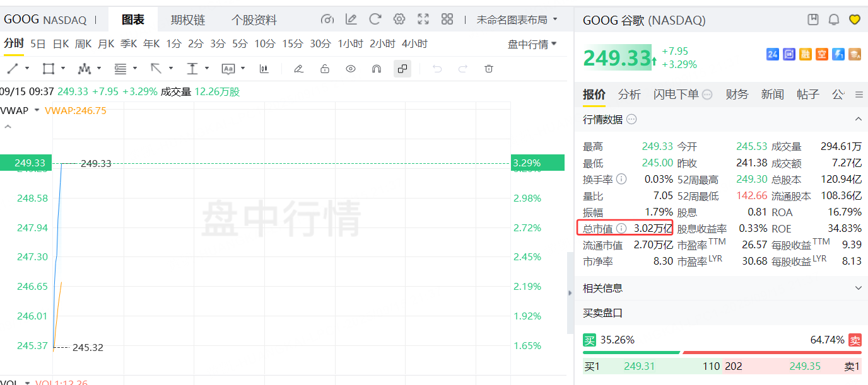Open the 未命名图表布局 layout dropdown
Image resolution: width=868 pixels, height=385 pixels.
(x=517, y=20)
